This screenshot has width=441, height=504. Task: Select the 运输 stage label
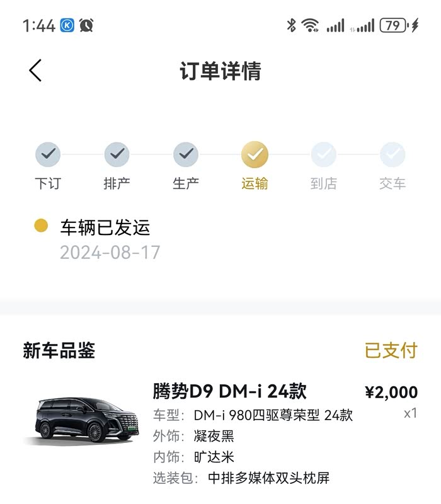(255, 183)
